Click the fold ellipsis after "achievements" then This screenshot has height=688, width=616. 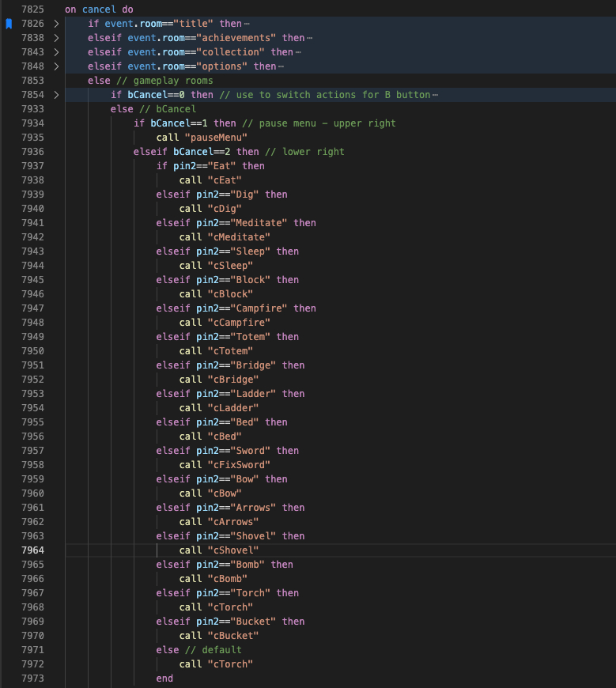[x=309, y=38]
